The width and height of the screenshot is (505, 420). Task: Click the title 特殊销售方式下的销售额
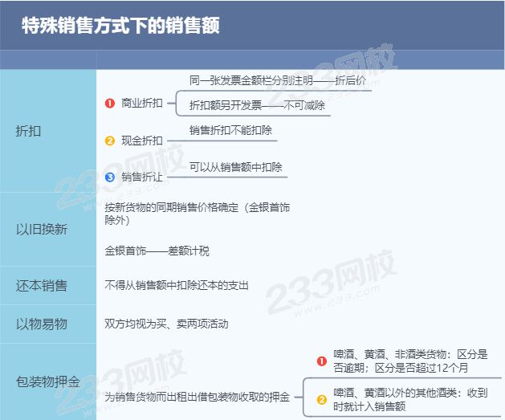pyautogui.click(x=120, y=26)
